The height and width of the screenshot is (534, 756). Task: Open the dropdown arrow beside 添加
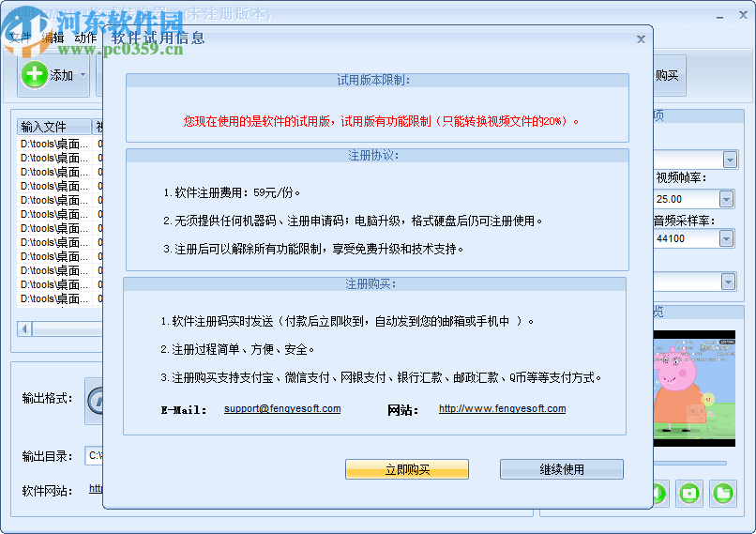83,75
